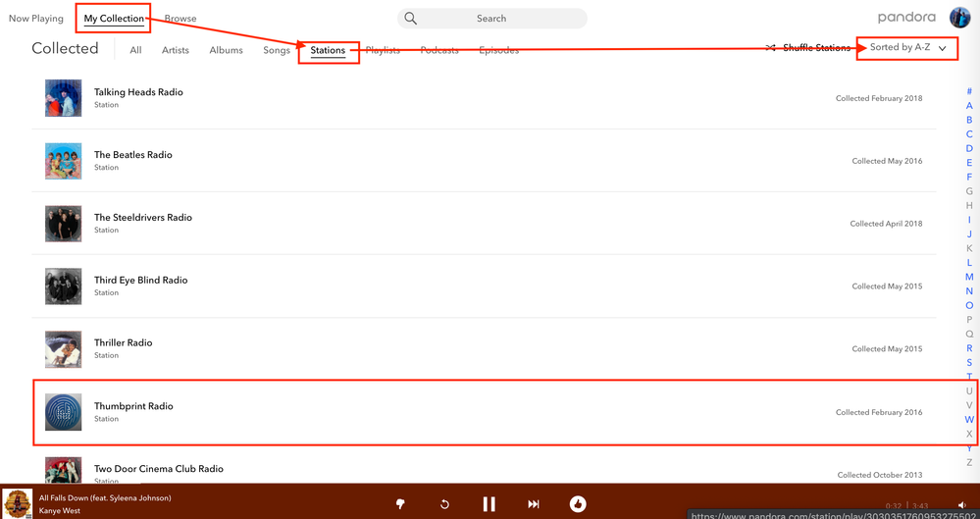Viewport: 980px width, 519px height.
Task: Pause the current song
Action: pos(489,504)
